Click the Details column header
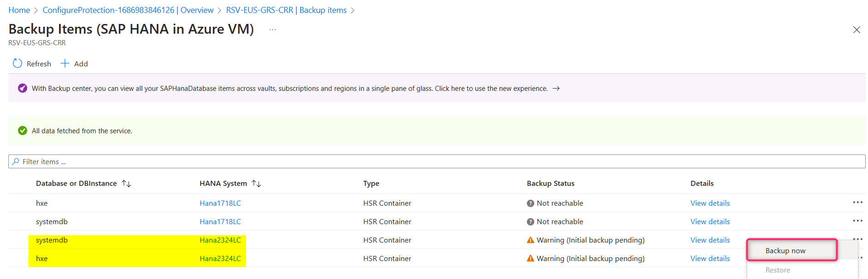 click(x=702, y=184)
